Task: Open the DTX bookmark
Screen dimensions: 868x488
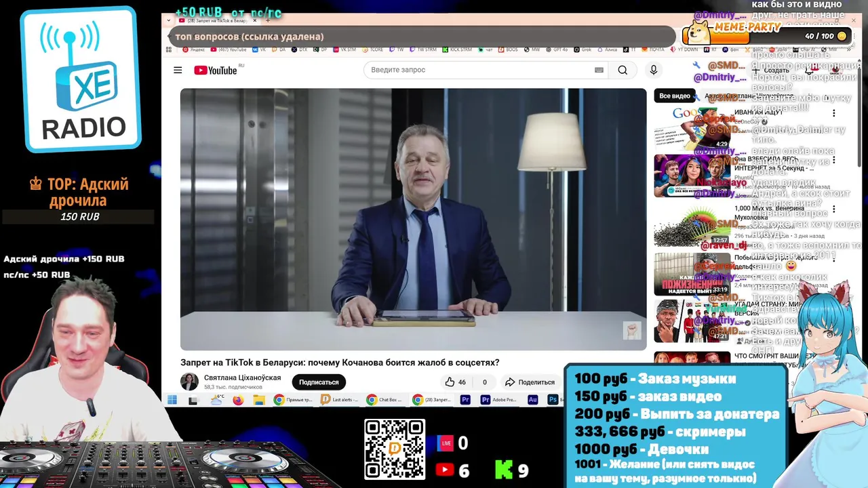Action: 299,49
